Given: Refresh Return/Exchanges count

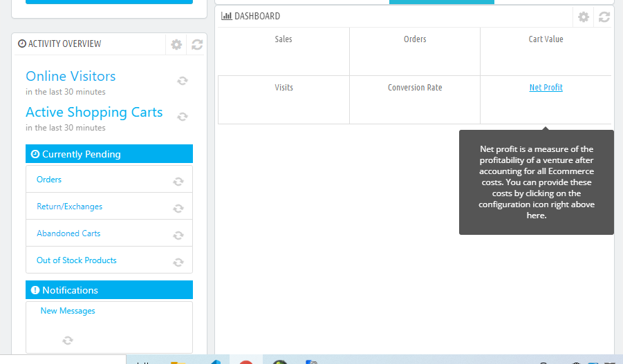Looking at the screenshot, I should [x=178, y=209].
